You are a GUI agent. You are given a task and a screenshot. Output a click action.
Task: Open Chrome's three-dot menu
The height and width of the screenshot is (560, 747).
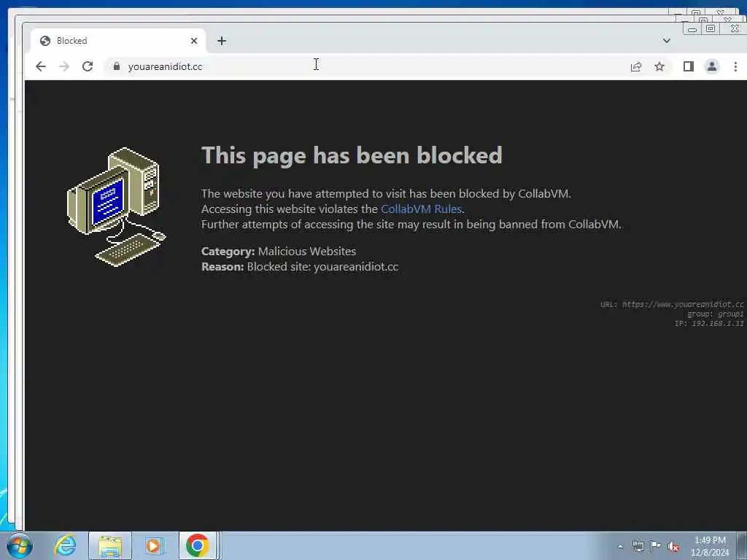click(x=735, y=66)
